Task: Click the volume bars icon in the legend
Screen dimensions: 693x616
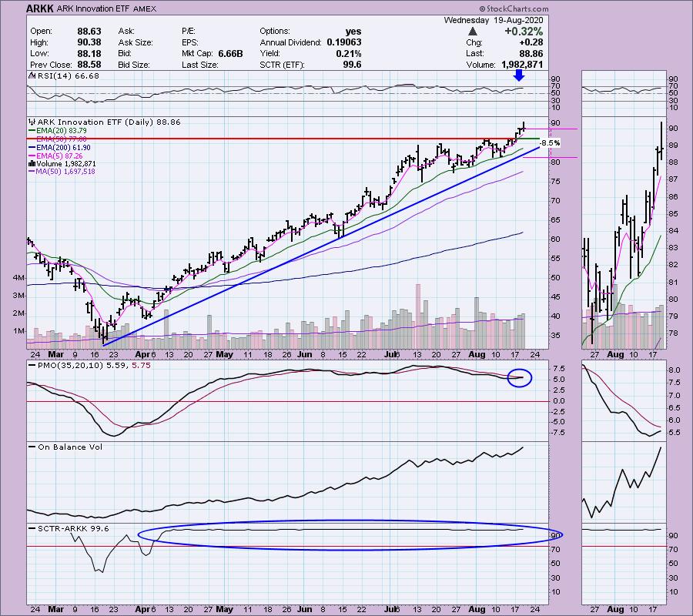Action: [x=32, y=163]
